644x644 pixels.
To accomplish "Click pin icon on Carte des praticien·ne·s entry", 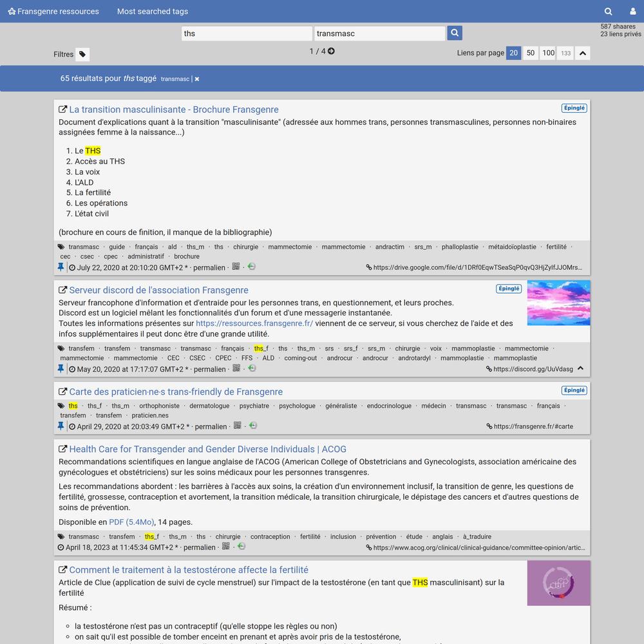I will click(61, 426).
